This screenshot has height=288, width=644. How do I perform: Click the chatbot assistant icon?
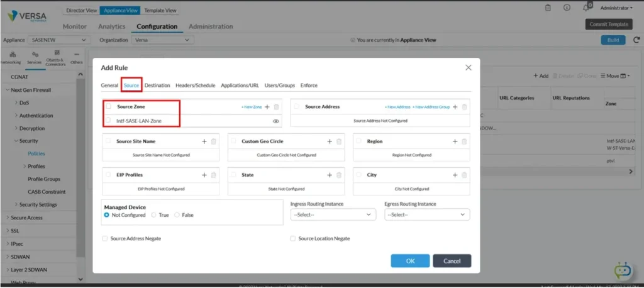point(622,270)
